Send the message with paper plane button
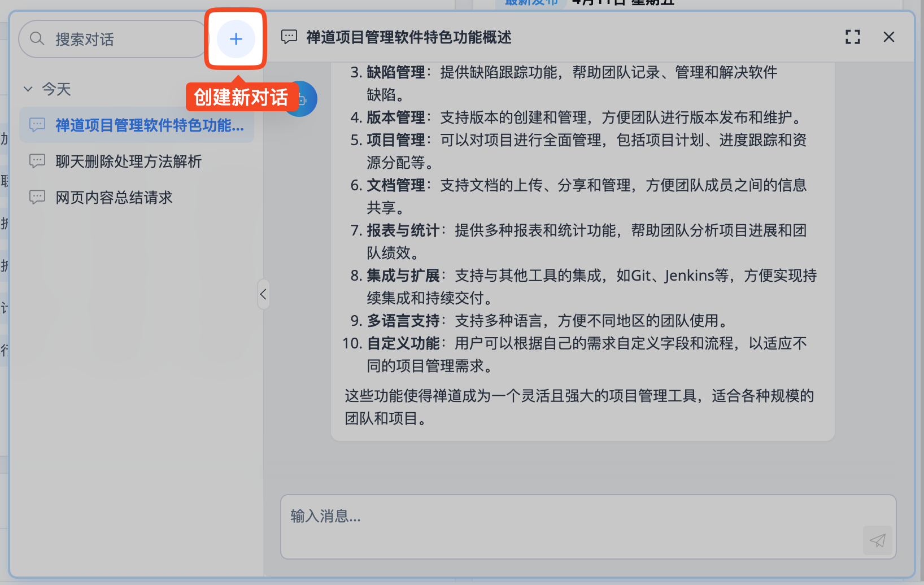Viewport: 924px width, 585px height. 878,540
